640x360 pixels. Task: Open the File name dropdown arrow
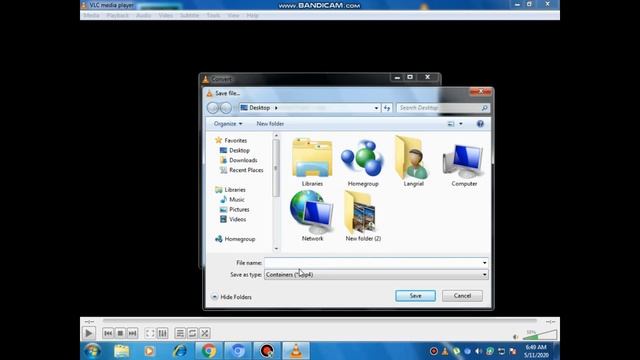click(484, 263)
